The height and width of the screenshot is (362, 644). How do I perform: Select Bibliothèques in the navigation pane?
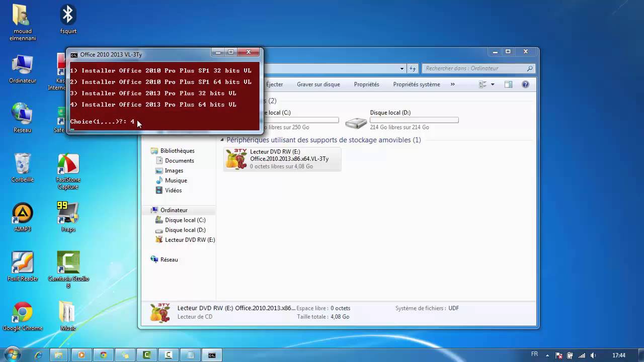tap(177, 151)
